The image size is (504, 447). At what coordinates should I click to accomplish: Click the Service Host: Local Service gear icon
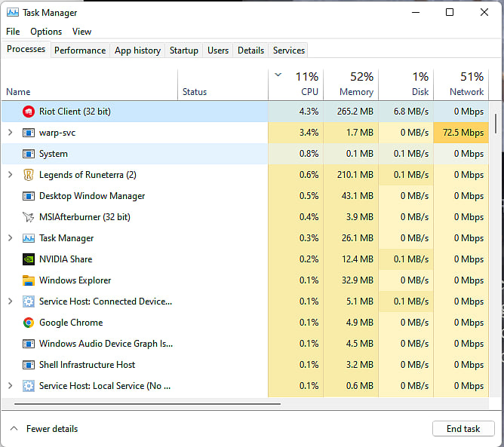[x=29, y=386]
